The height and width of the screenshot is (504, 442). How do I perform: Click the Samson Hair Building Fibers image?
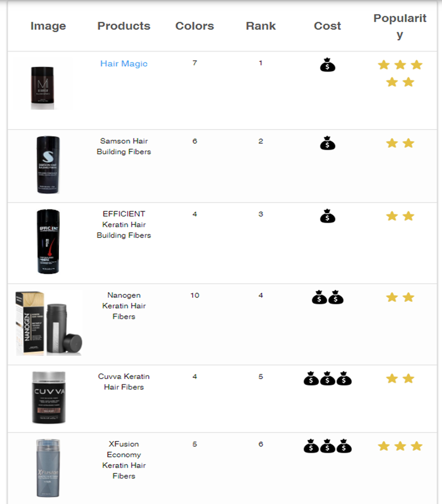pyautogui.click(x=48, y=164)
